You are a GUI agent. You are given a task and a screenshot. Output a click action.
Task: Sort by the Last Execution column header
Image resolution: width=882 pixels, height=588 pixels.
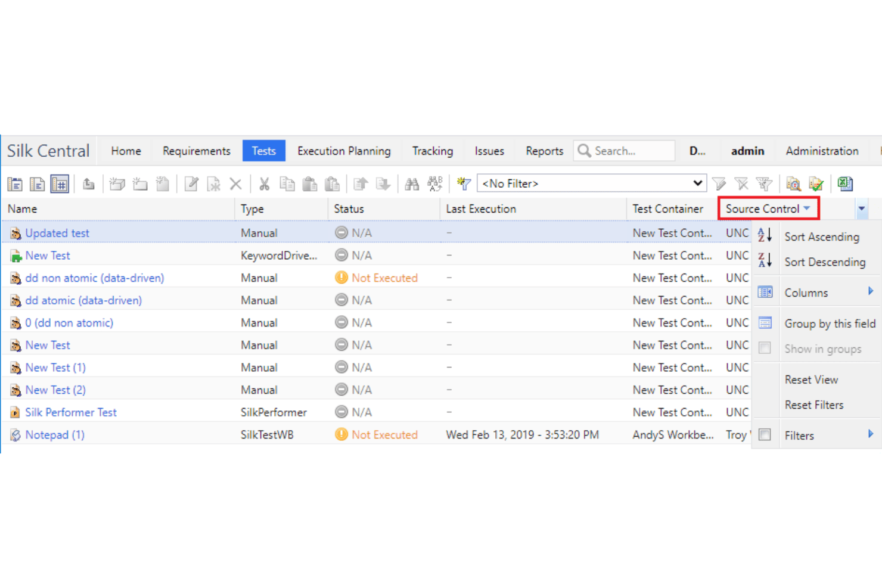point(533,209)
